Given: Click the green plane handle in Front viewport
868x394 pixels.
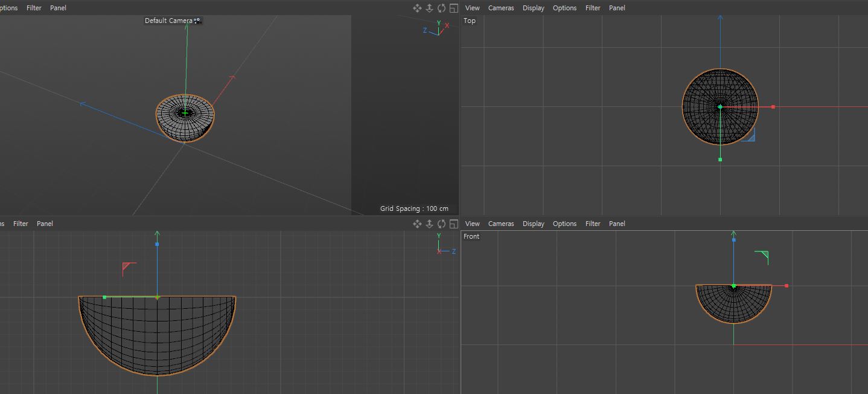Looking at the screenshot, I should click(762, 257).
